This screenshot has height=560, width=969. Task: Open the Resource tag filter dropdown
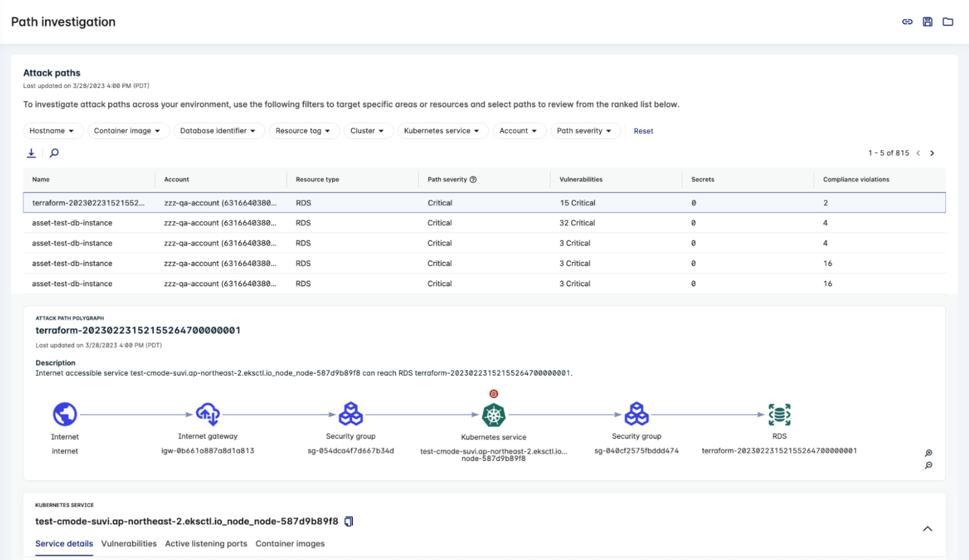tap(303, 131)
